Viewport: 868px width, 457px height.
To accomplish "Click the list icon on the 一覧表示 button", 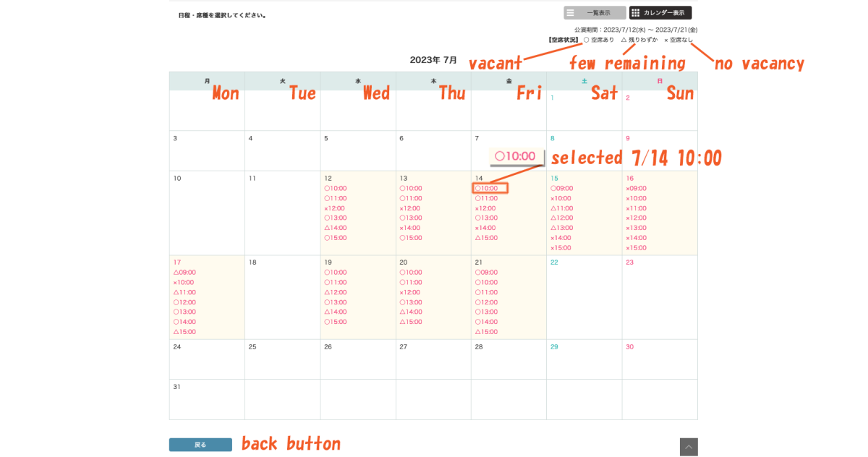I will click(571, 13).
